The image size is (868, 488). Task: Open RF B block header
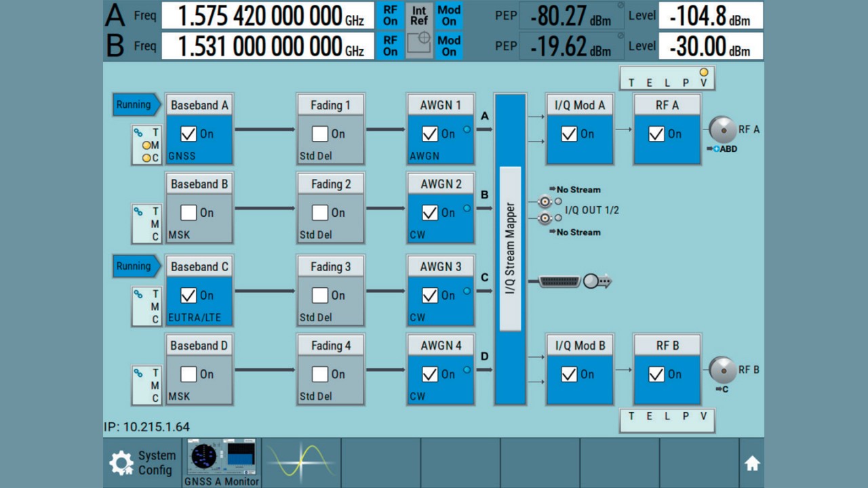667,345
